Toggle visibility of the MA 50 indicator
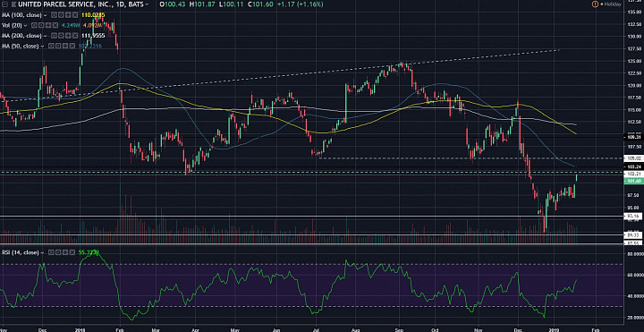Viewport: 644px width, 332px height. (x=51, y=46)
